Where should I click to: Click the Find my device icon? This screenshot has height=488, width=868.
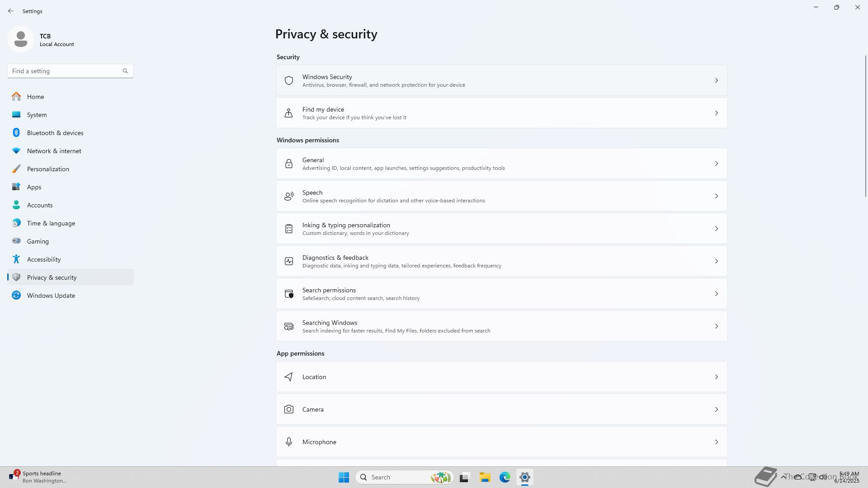[289, 113]
